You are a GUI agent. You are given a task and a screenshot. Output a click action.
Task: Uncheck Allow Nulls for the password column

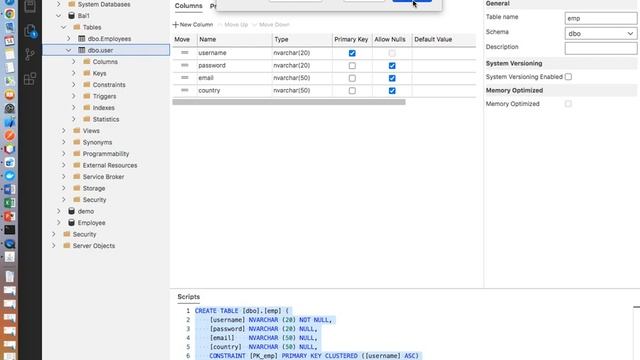click(x=392, y=65)
